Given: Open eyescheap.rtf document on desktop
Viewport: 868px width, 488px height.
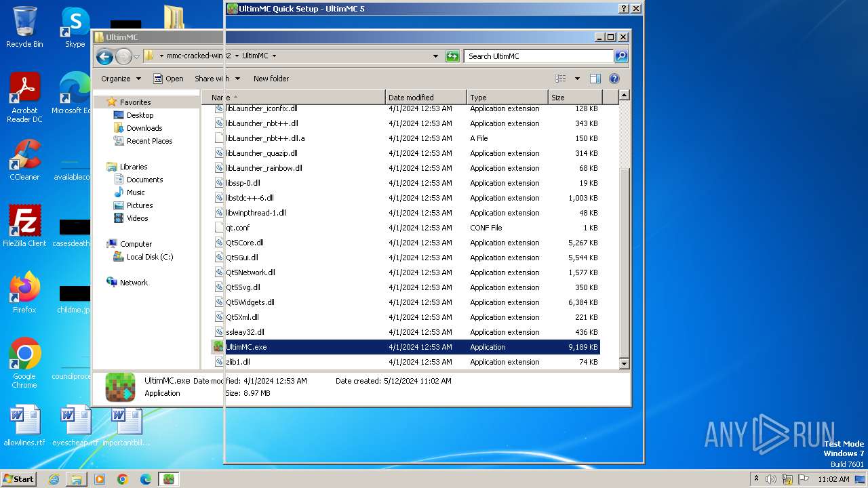Looking at the screenshot, I should tap(75, 426).
